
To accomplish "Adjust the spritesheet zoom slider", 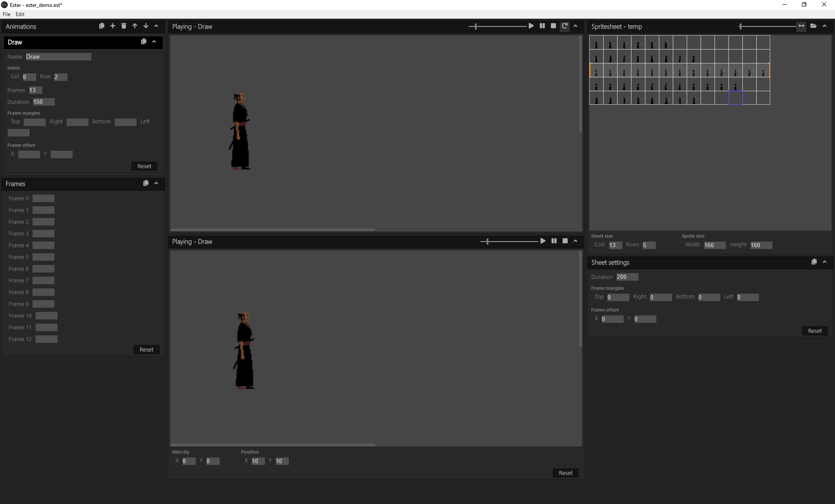I will [767, 27].
